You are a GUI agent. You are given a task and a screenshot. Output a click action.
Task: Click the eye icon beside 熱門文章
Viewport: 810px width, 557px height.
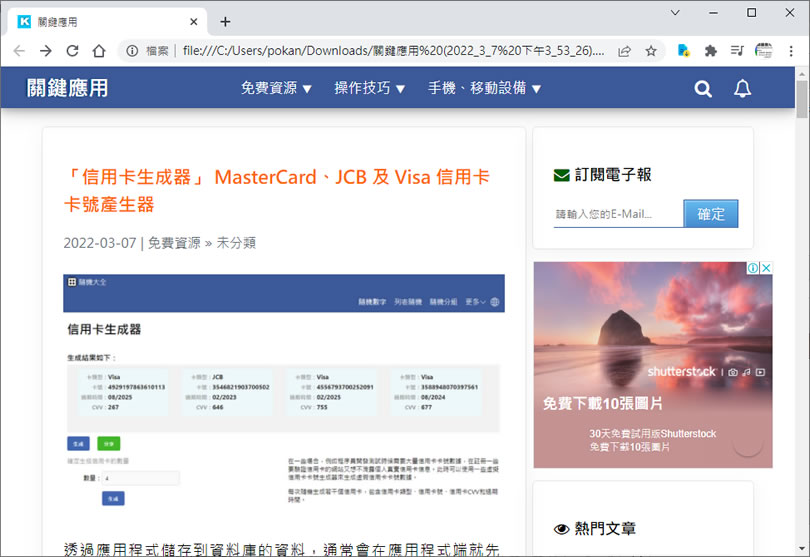coord(562,529)
